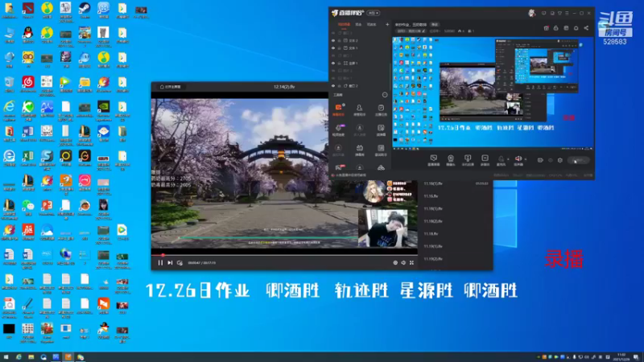The image size is (644, 362).
Task: Open the notification bell in streaming header
Action: [x=576, y=28]
